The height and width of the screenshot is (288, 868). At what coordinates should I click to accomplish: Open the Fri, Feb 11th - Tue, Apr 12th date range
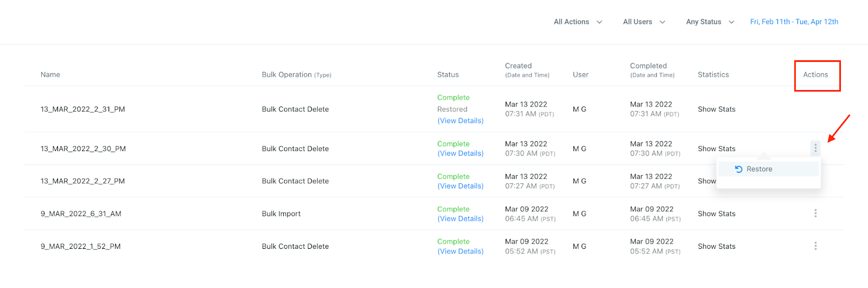[x=794, y=22]
